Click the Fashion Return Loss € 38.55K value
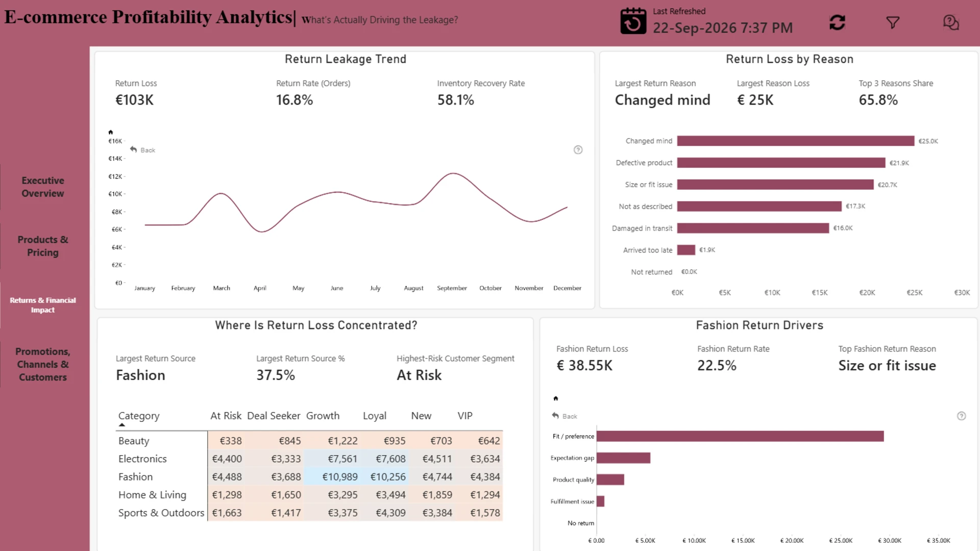This screenshot has height=551, width=980. point(584,365)
